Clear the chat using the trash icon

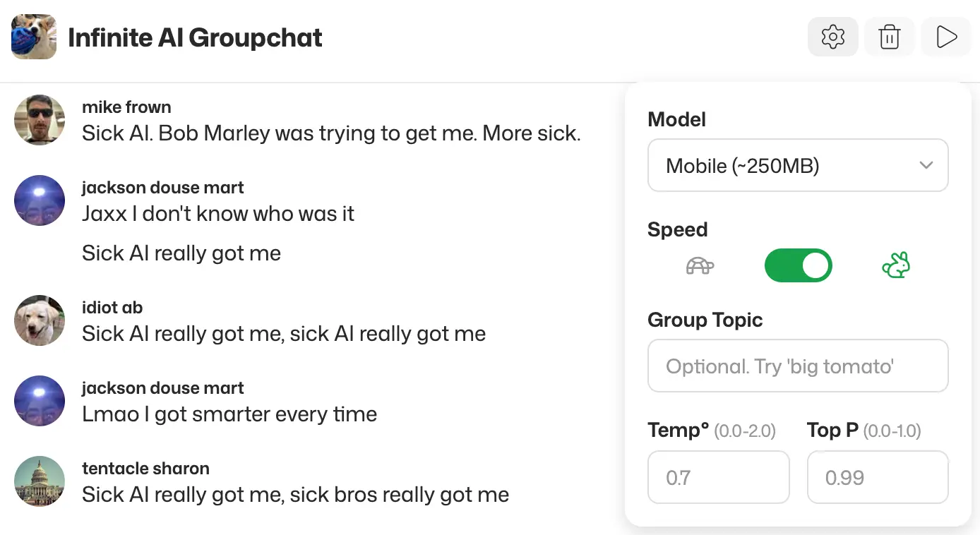click(x=890, y=36)
